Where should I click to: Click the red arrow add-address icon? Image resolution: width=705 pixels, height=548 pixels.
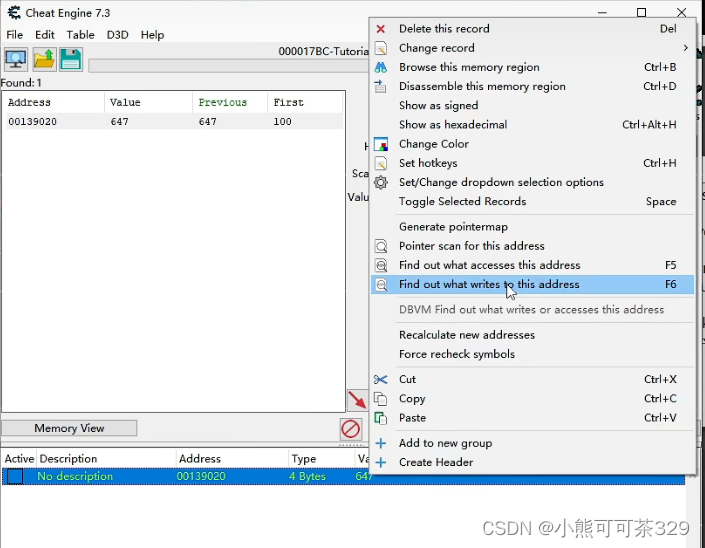357,400
